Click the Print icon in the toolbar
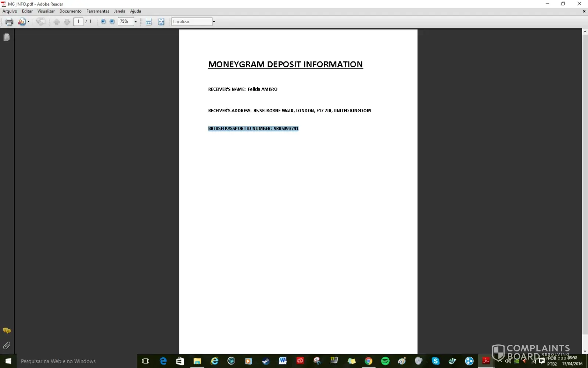 coord(9,22)
